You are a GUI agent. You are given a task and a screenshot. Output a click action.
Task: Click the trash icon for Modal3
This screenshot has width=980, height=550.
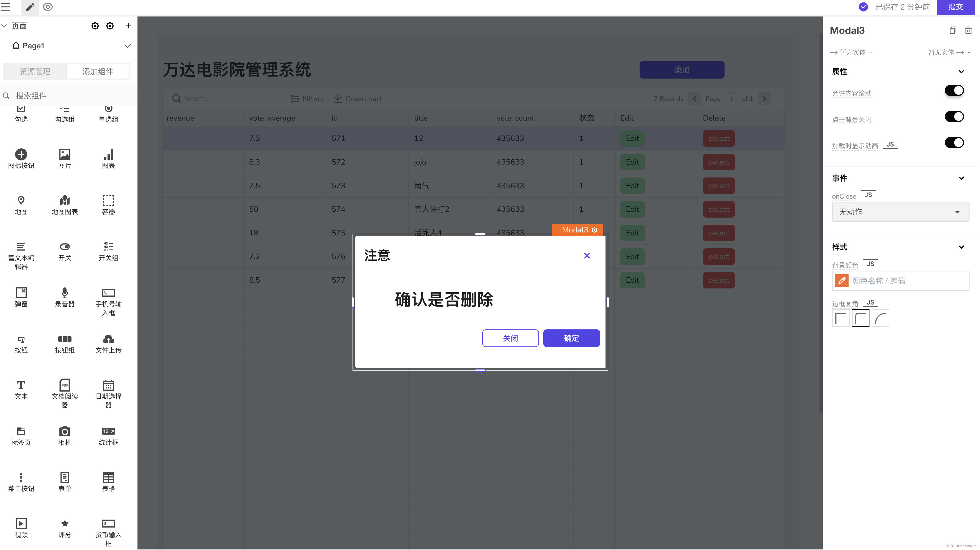[968, 30]
